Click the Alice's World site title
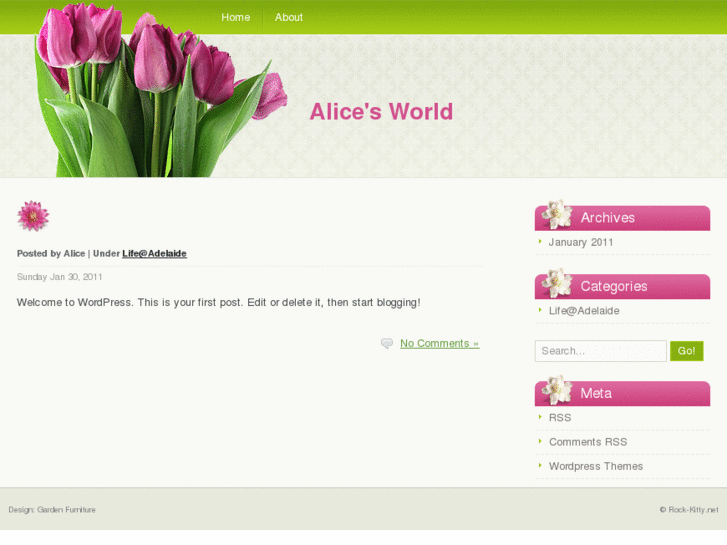 [381, 112]
